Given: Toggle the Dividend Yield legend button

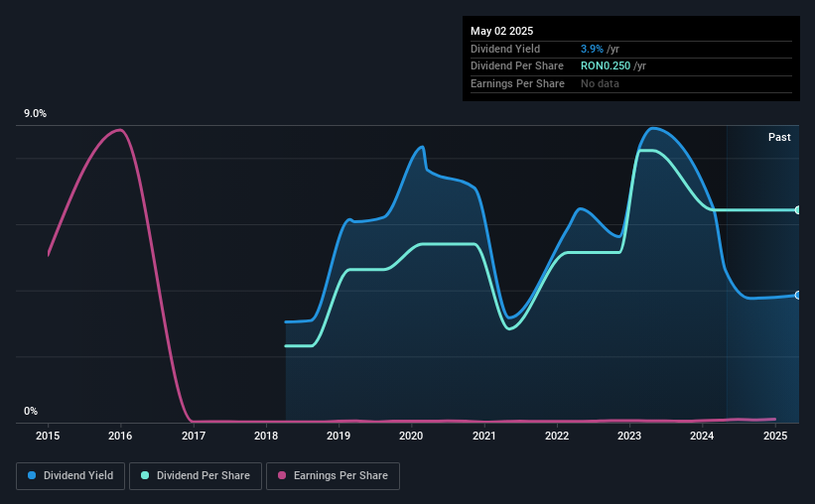Looking at the screenshot, I should (70, 476).
